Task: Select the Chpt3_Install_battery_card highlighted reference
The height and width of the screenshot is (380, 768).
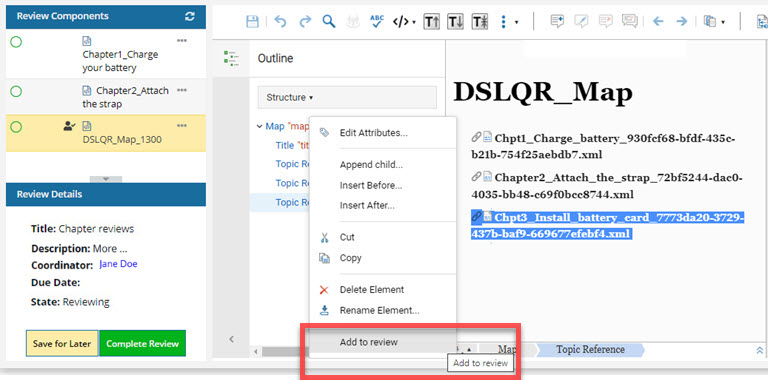Action: point(607,225)
